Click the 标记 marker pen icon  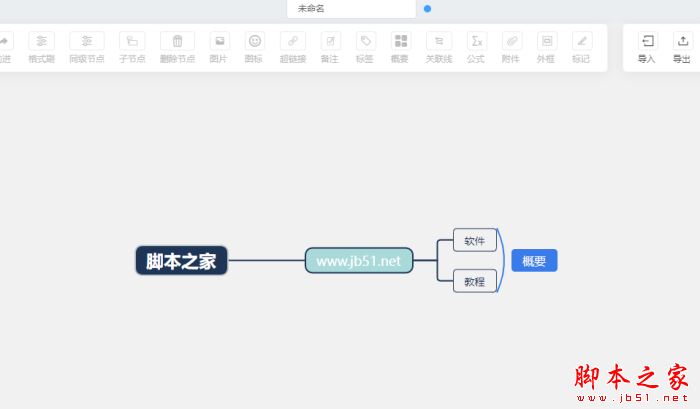[582, 41]
